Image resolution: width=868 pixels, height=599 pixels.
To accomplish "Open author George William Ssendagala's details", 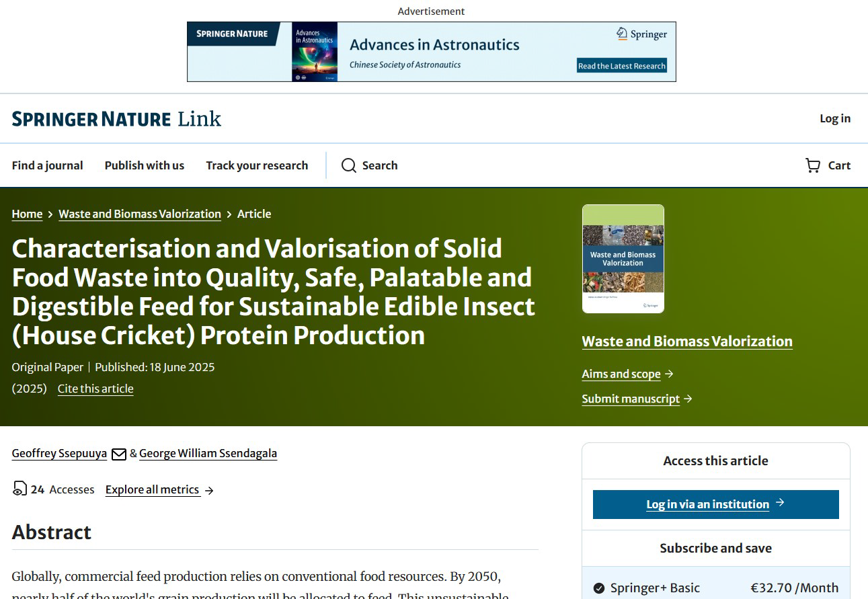I will tap(208, 453).
